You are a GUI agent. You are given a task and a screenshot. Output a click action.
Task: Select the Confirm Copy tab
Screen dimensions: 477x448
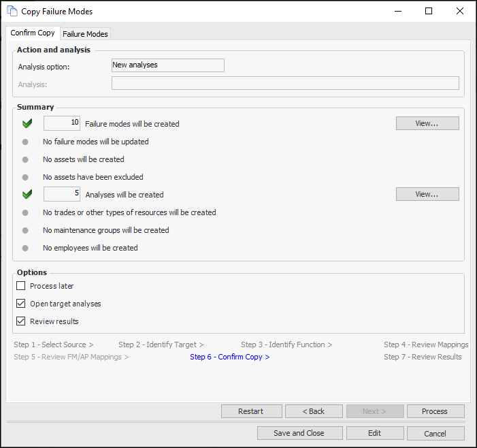pos(33,33)
